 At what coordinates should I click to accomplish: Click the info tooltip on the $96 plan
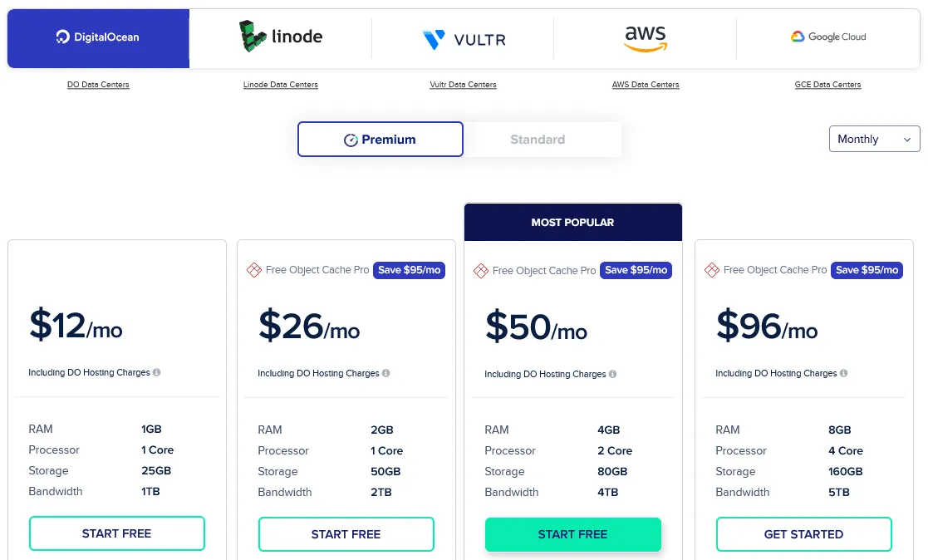pos(843,373)
